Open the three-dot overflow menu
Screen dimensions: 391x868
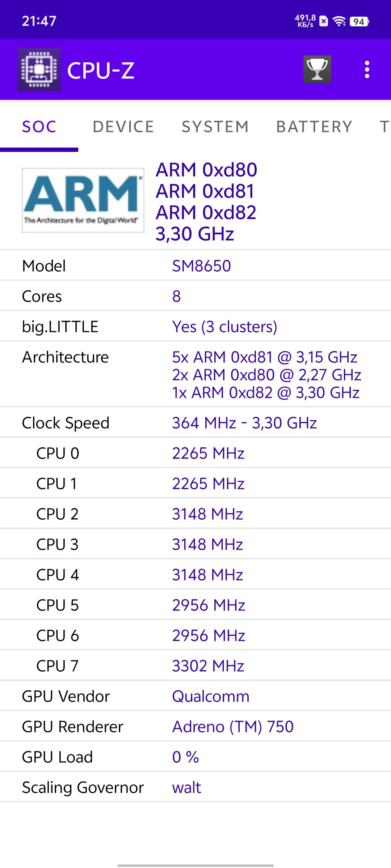(367, 69)
